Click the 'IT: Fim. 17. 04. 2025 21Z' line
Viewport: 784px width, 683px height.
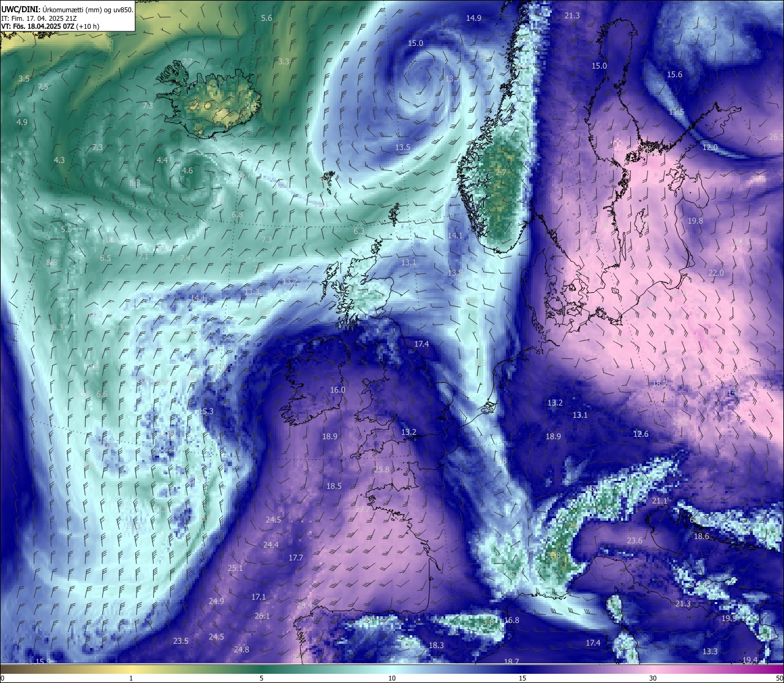[x=39, y=18]
